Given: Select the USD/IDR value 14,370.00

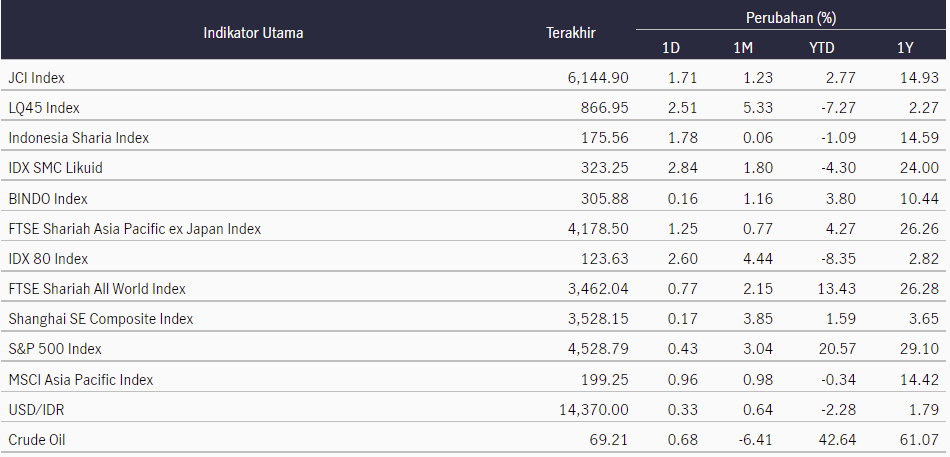Looking at the screenshot, I should pos(594,410).
